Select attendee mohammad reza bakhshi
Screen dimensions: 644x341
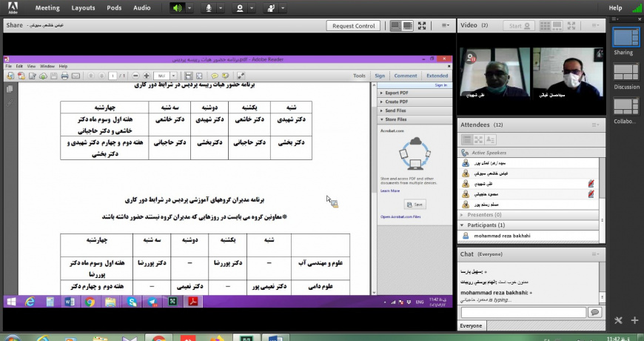pos(529,236)
